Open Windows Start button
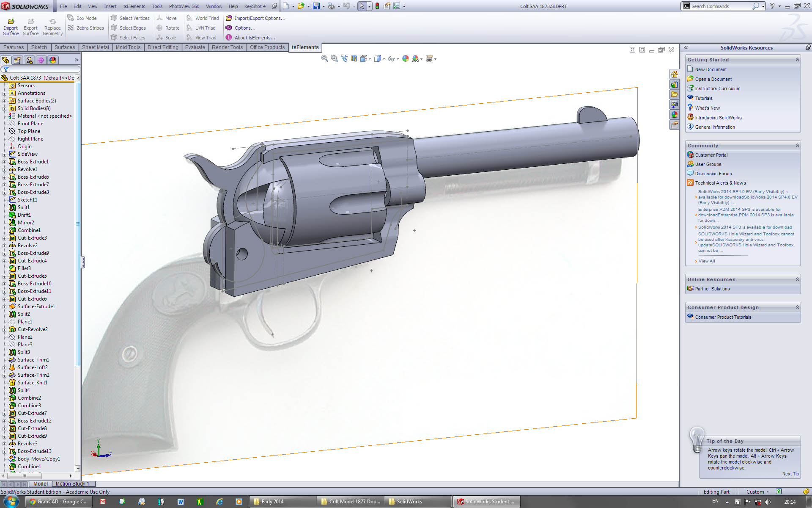Viewport: 812px width, 508px height. [11, 502]
